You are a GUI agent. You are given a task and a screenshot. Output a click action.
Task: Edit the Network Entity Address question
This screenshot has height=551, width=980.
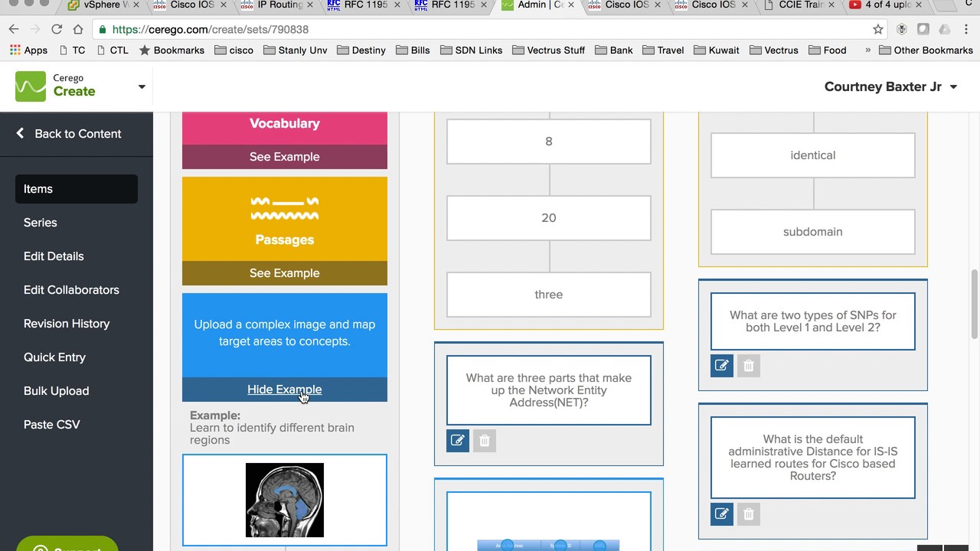(x=458, y=441)
